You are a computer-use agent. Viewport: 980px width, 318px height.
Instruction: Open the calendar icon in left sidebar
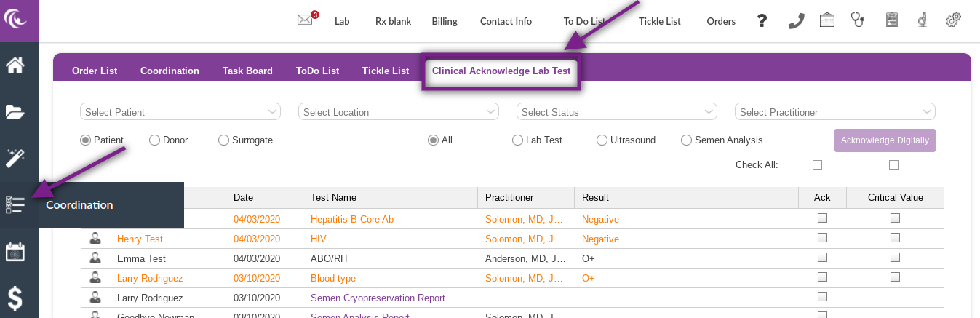coord(15,252)
